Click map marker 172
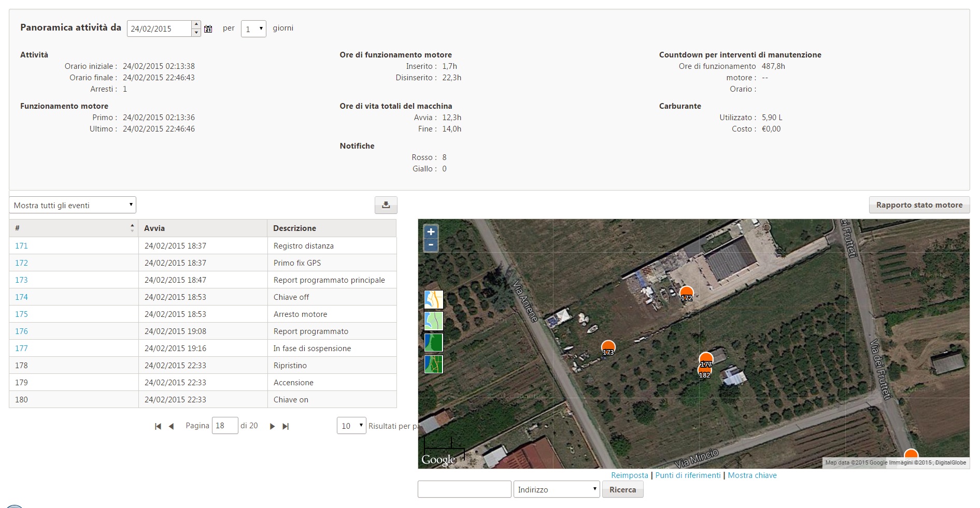980x508 pixels. click(686, 293)
